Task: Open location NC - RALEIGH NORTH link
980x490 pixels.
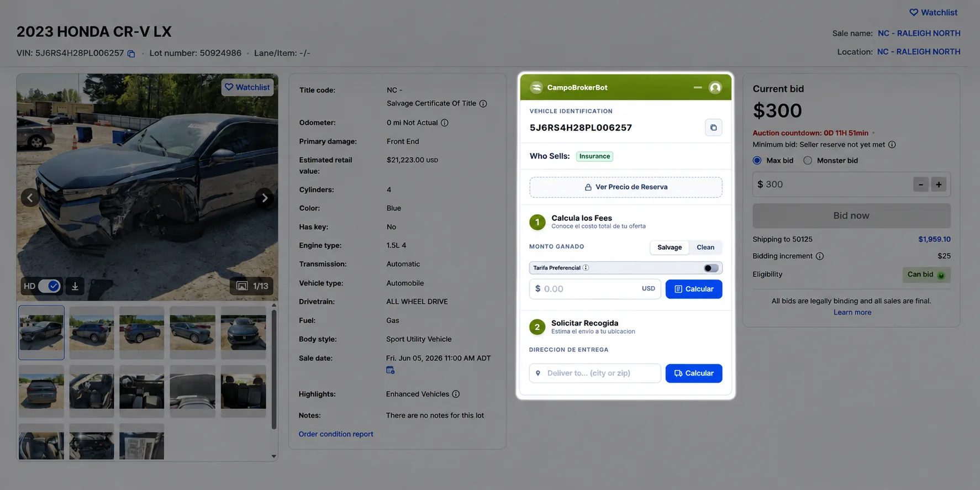Action: (919, 52)
